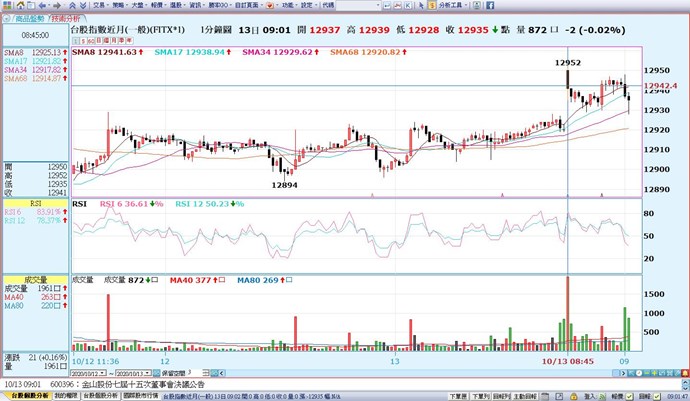Click the application logo icon at top-left

pyautogui.click(x=7, y=5)
